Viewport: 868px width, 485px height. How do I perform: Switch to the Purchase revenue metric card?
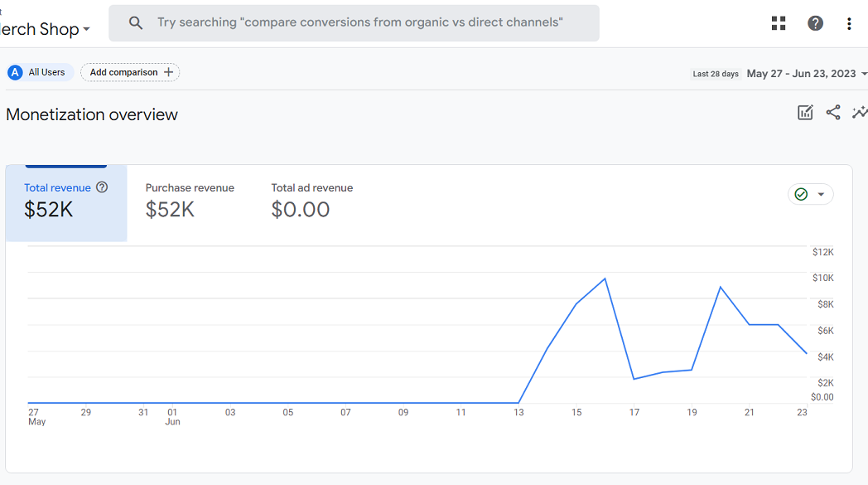click(190, 199)
